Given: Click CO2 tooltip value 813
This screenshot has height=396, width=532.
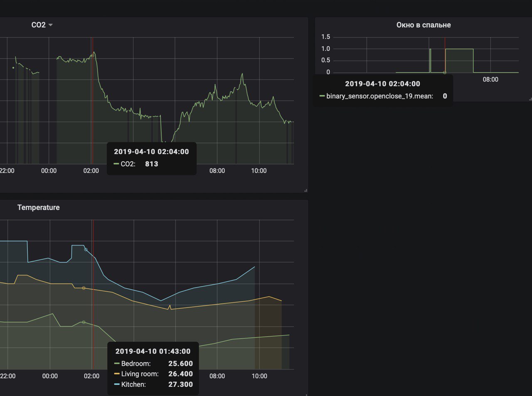Looking at the screenshot, I should click(152, 164).
